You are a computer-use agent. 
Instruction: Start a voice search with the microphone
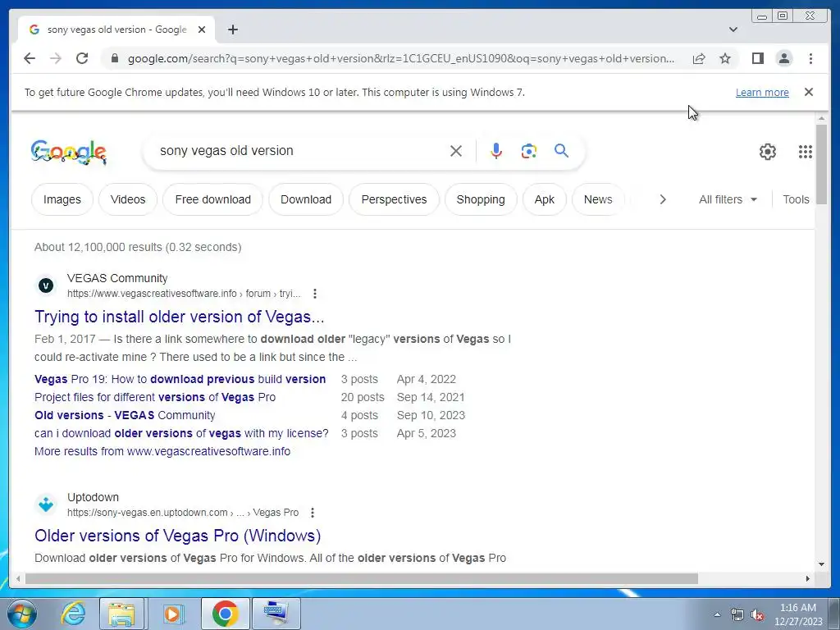496,151
